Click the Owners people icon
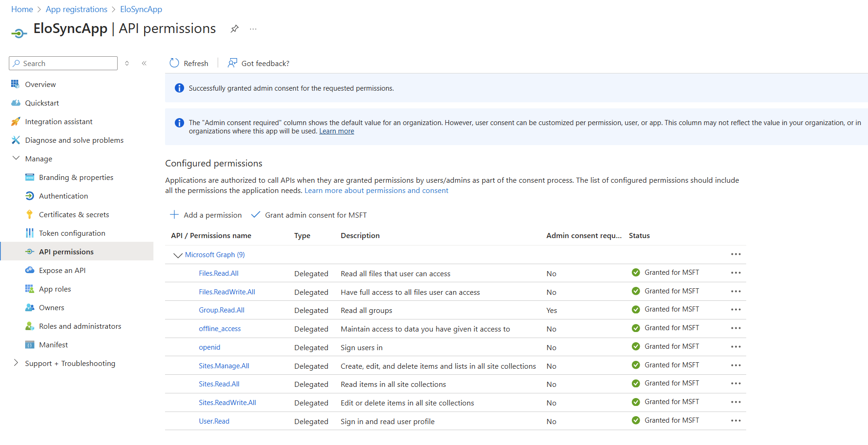 coord(29,307)
